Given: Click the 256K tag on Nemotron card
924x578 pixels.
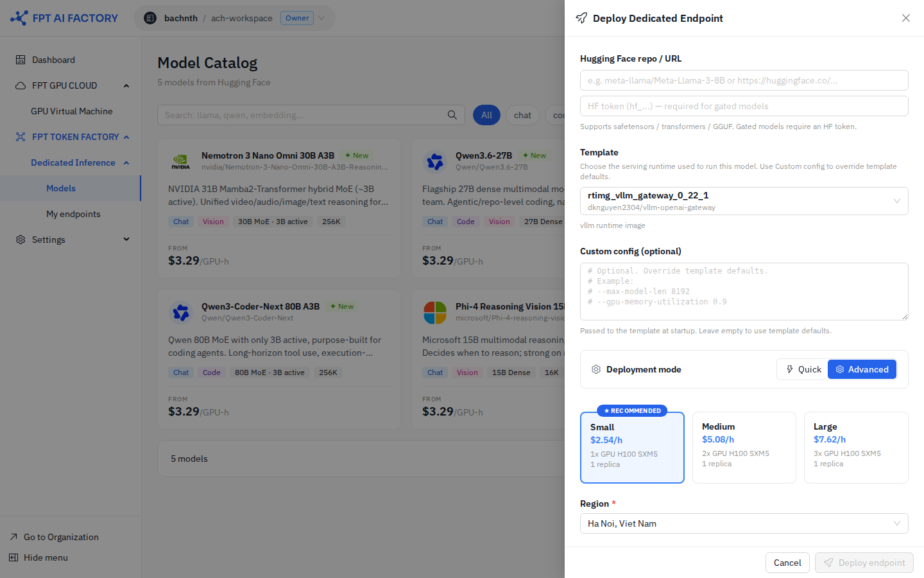Looking at the screenshot, I should pyautogui.click(x=331, y=222).
